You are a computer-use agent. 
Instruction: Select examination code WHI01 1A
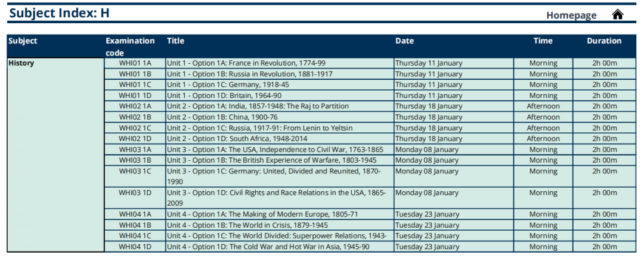point(135,63)
